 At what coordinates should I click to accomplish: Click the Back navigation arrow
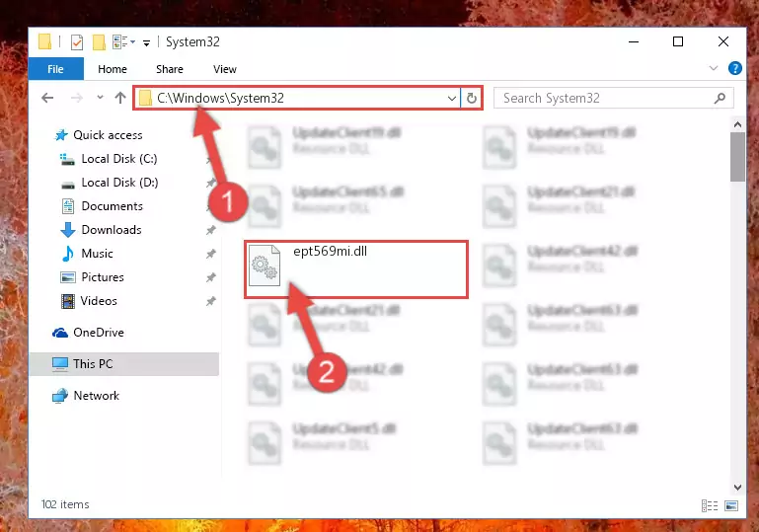tap(47, 99)
